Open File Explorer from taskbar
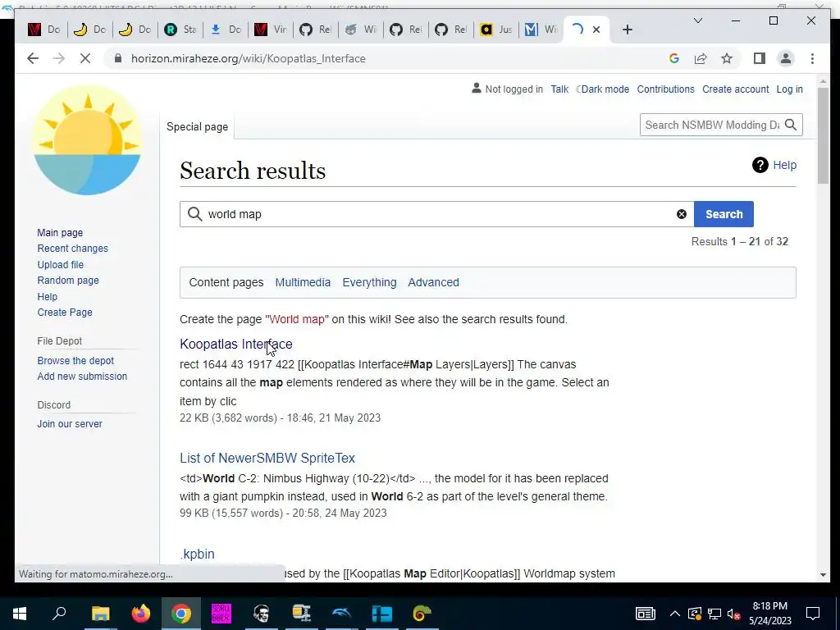Image resolution: width=840 pixels, height=630 pixels. pos(100,614)
